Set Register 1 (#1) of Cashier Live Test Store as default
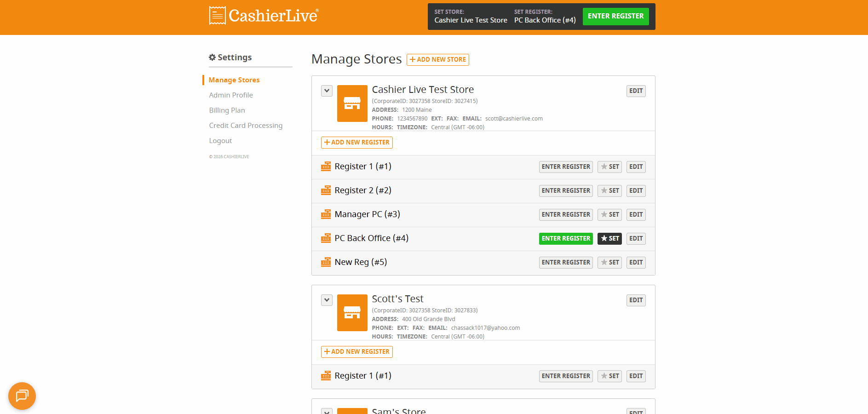 (x=609, y=167)
